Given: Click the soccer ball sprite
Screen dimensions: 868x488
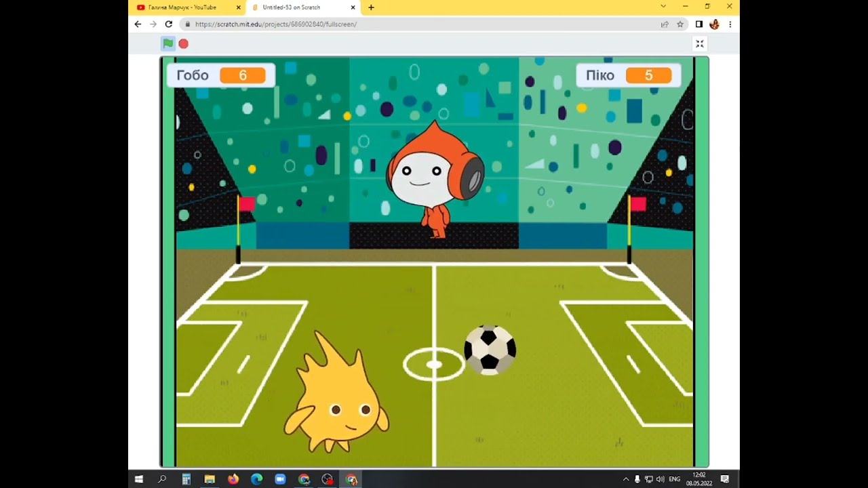Looking at the screenshot, I should tap(490, 350).
